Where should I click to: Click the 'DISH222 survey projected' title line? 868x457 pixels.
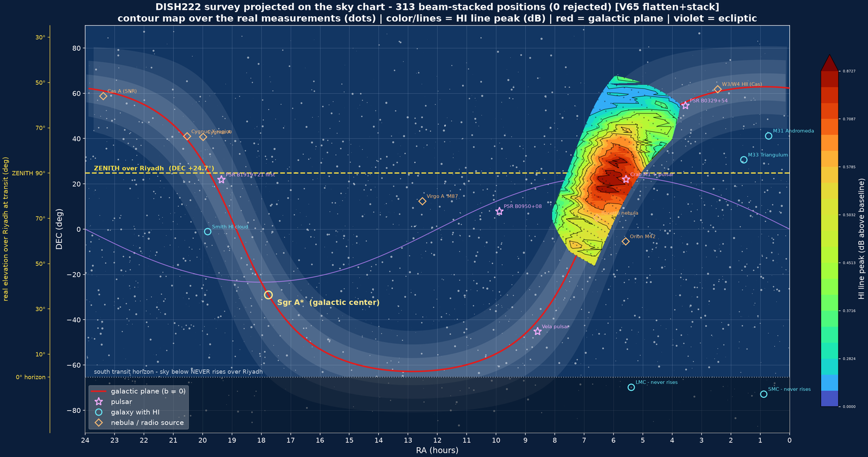point(437,7)
